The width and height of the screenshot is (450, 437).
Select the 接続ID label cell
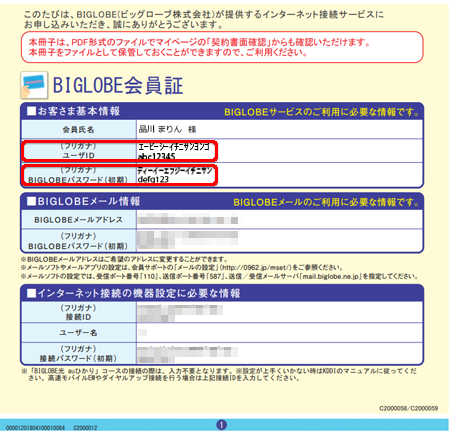coord(79,312)
